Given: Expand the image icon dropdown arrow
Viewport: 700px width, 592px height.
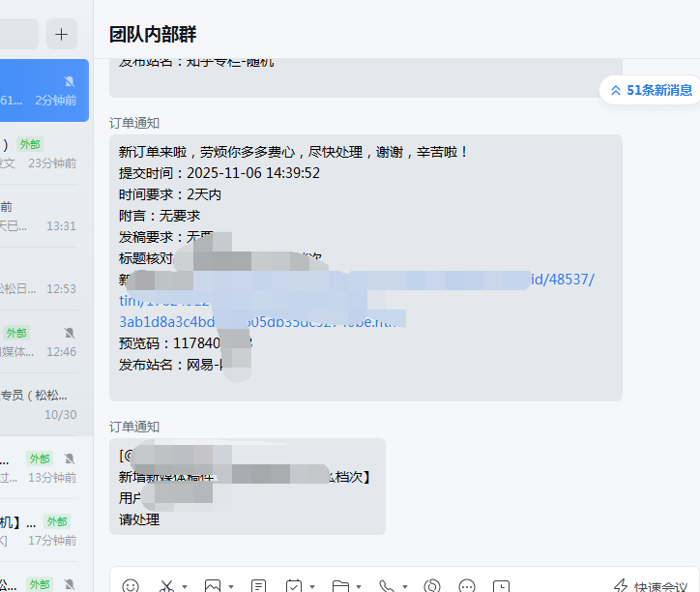Looking at the screenshot, I should tap(231, 586).
